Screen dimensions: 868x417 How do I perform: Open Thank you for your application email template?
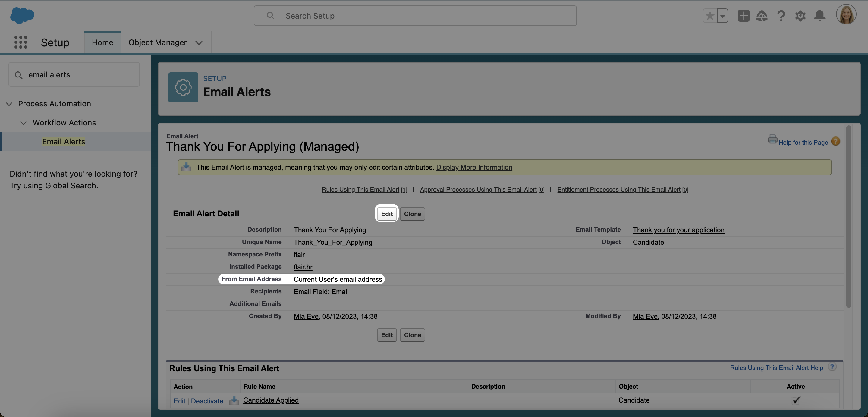(678, 229)
